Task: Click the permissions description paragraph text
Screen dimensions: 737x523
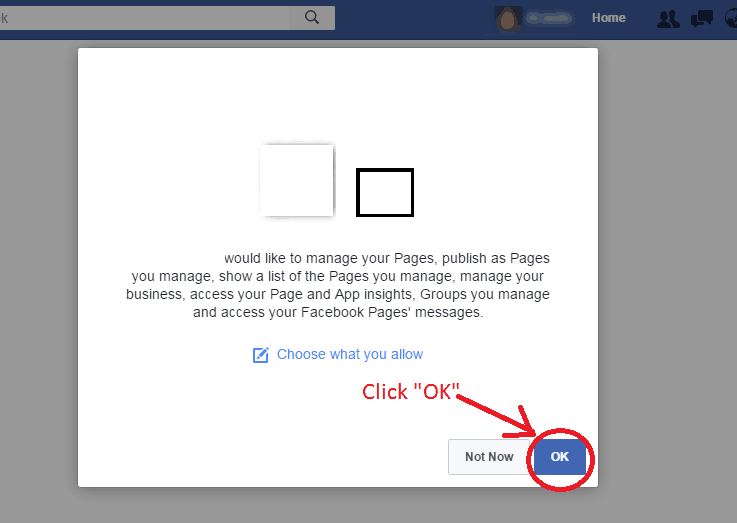Action: (338, 285)
